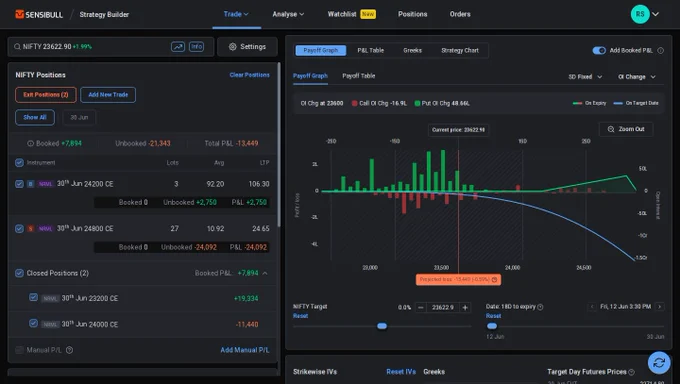Click the NIFTY symbol search field

[111, 46]
